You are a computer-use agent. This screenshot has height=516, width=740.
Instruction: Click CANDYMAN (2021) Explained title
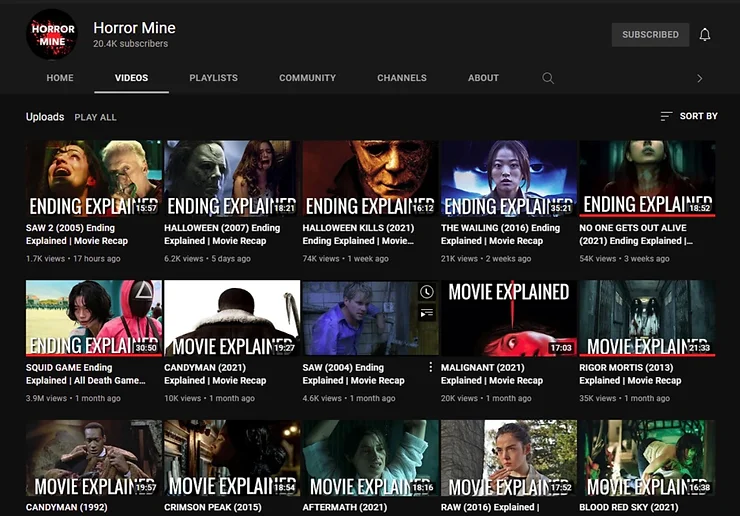(215, 374)
